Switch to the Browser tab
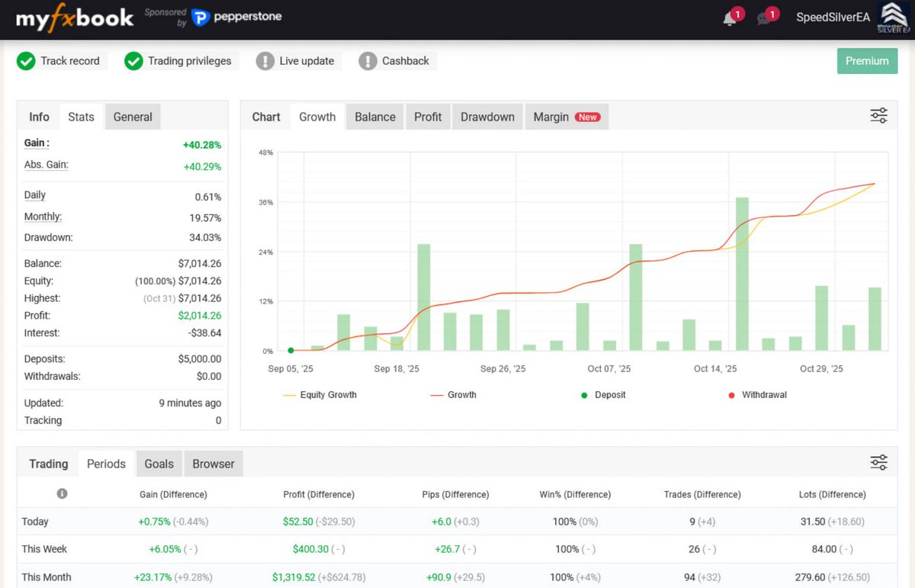The image size is (915, 588). point(213,464)
